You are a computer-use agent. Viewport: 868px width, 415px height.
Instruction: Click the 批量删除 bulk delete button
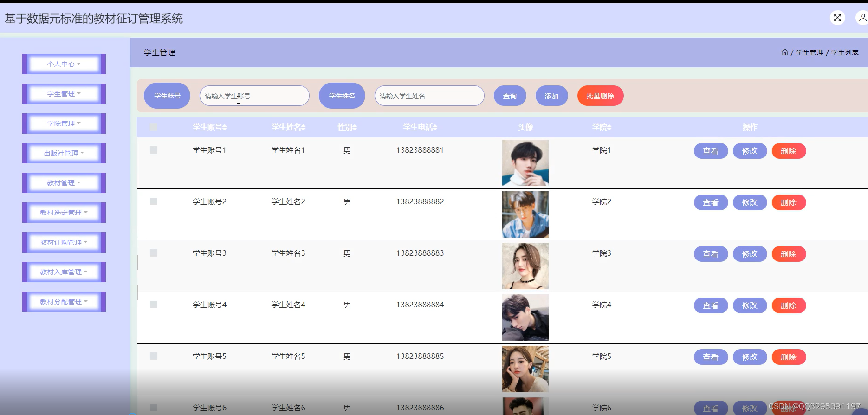point(601,96)
